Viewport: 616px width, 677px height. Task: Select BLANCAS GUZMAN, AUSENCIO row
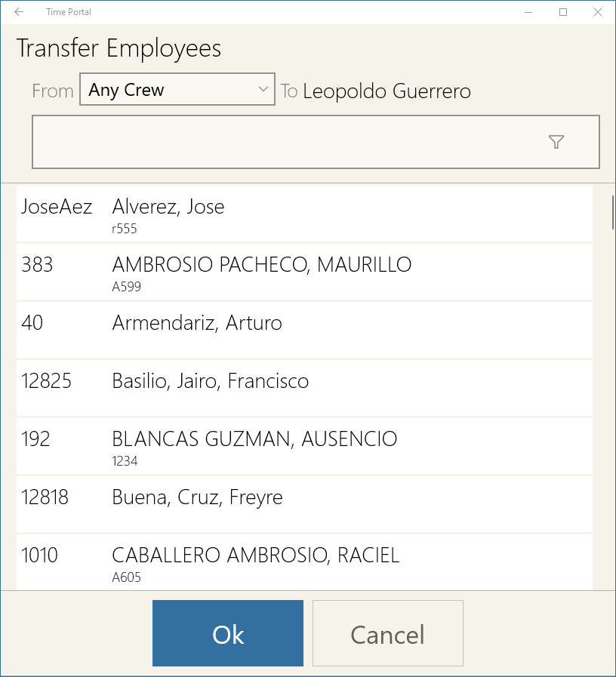coord(304,447)
